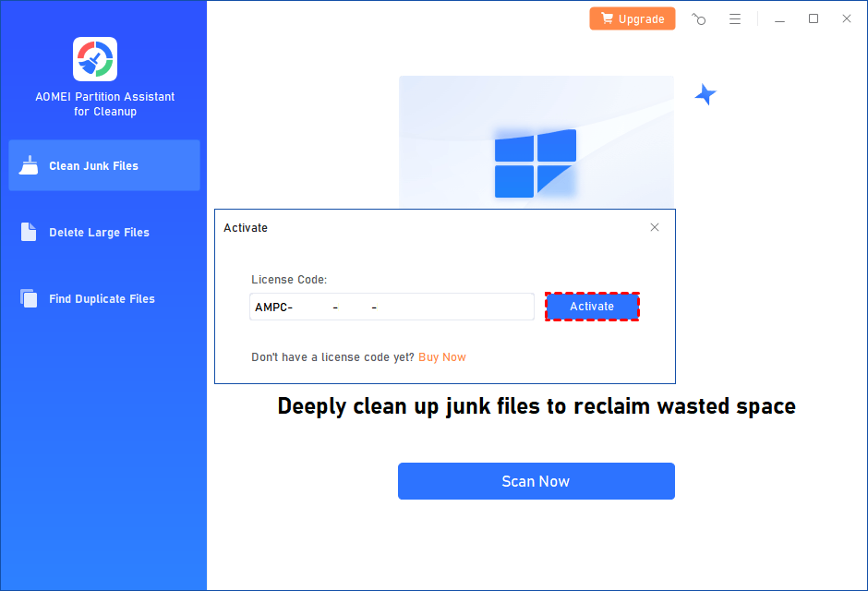This screenshot has height=591, width=868.
Task: Select the broom icon for Clean Junk Files
Action: click(29, 165)
